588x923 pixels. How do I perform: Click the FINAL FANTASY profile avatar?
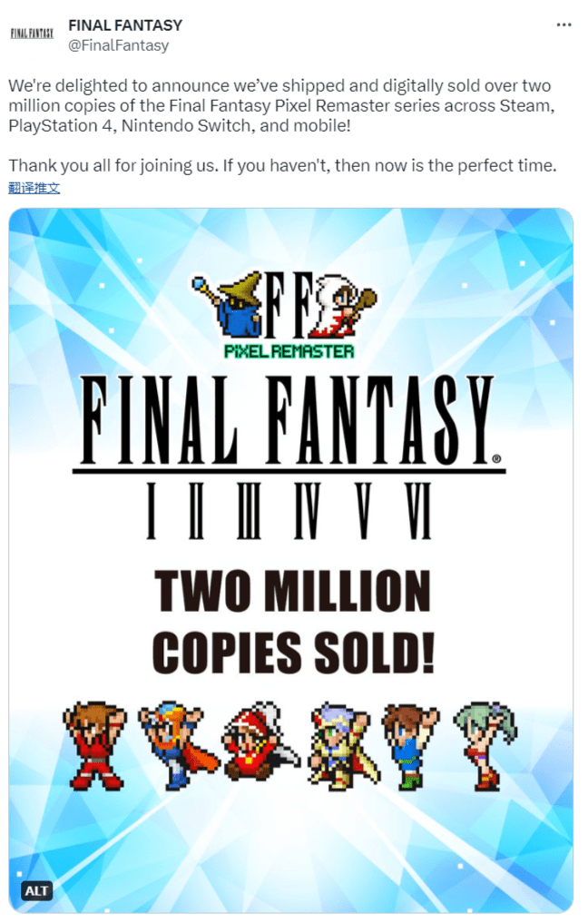pos(32,34)
